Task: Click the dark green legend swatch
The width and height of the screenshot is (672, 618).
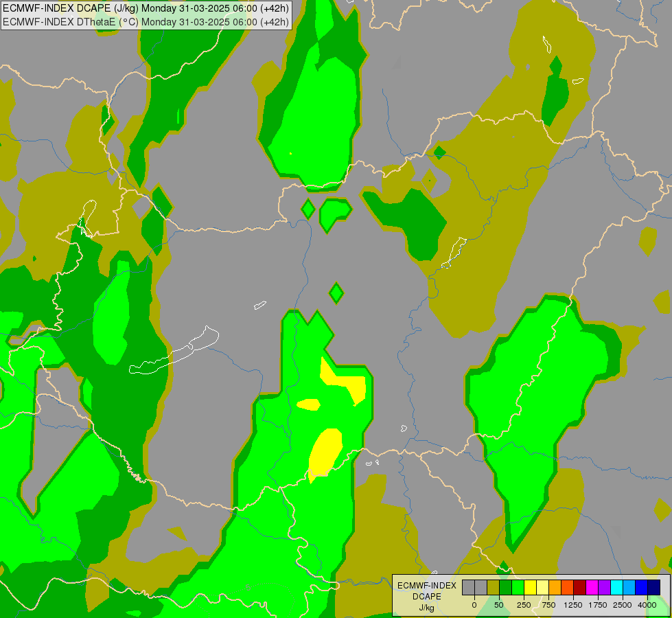Action: [x=506, y=587]
